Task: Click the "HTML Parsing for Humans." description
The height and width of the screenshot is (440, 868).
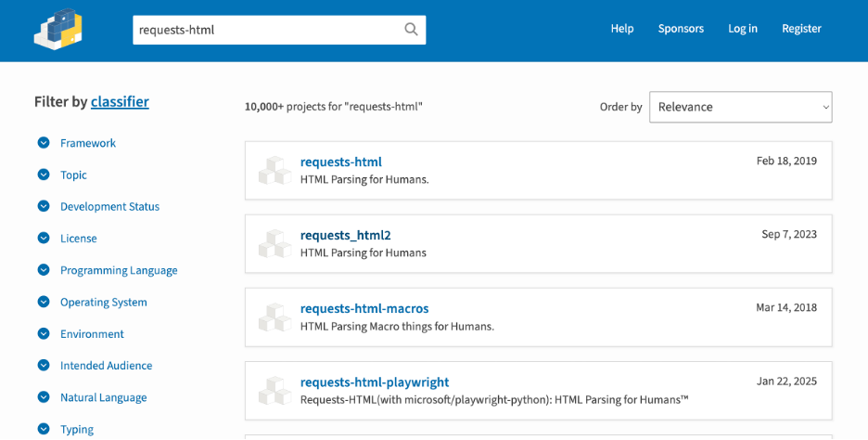Action: (364, 179)
